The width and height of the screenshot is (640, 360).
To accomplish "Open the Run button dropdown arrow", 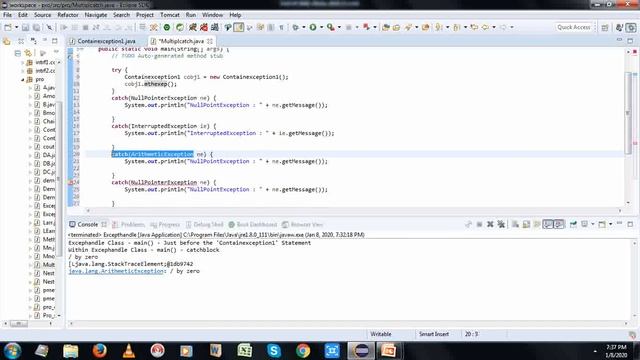I will coord(321,27).
